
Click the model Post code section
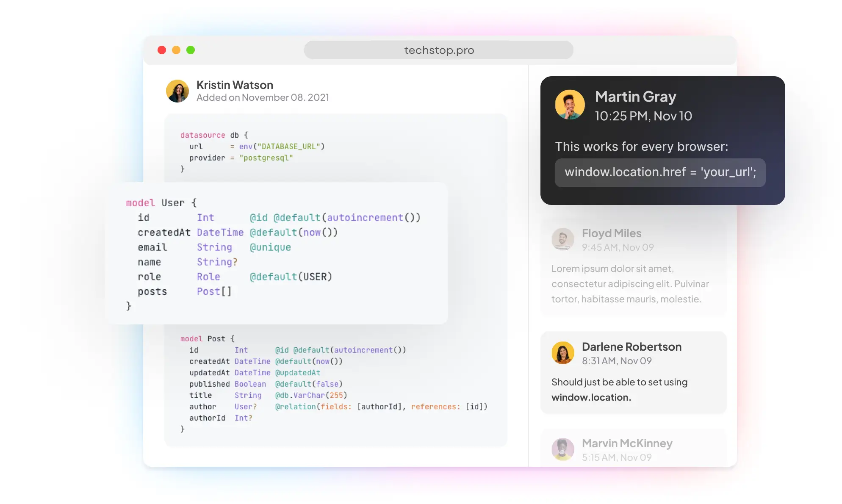tap(334, 384)
